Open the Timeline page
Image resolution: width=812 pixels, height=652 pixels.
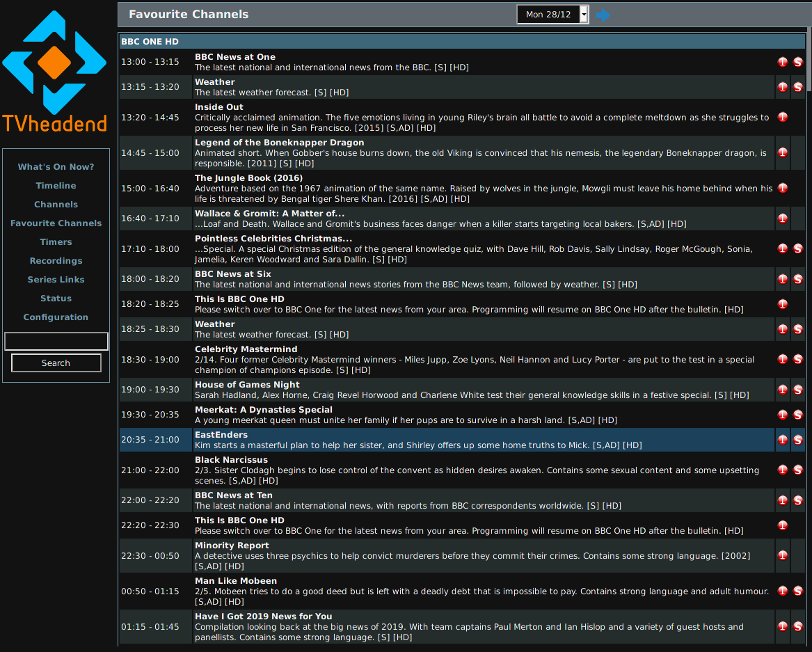(x=56, y=185)
